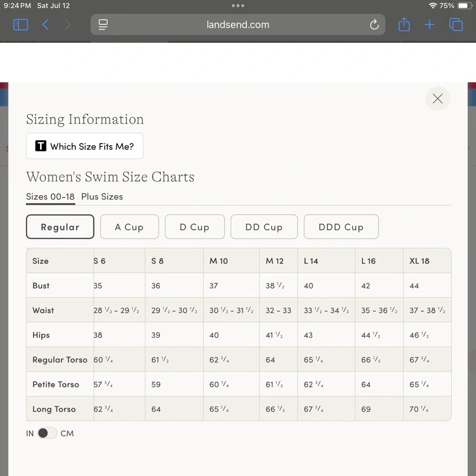Switch to the Sizes 00-18 tab
This screenshot has height=476, width=476.
pos(50,197)
